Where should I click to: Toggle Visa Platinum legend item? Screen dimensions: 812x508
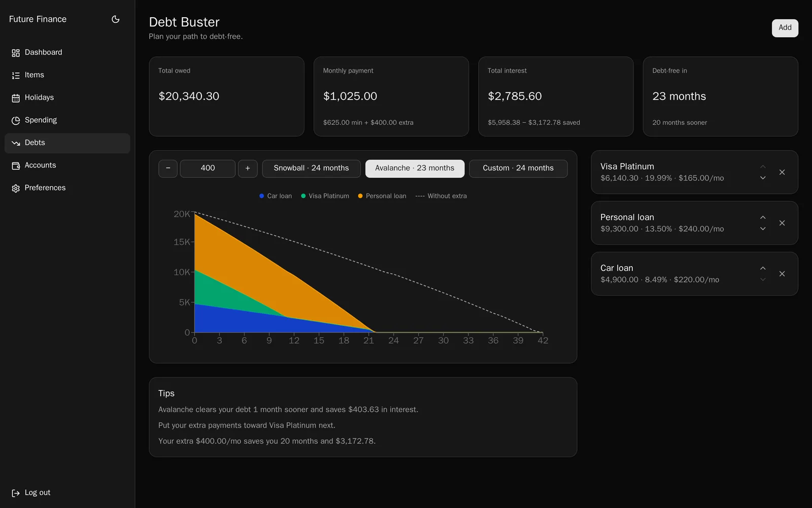(x=325, y=196)
